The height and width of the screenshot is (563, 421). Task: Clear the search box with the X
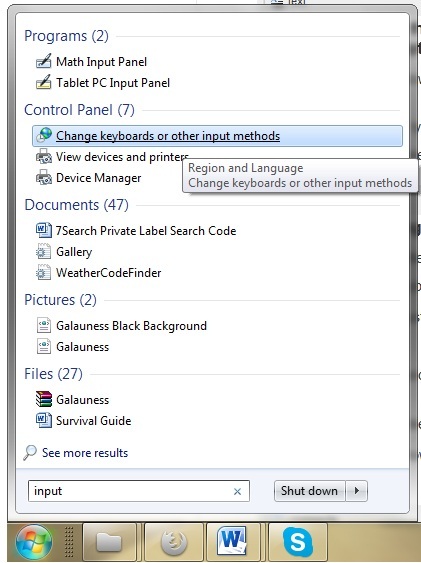pyautogui.click(x=237, y=491)
